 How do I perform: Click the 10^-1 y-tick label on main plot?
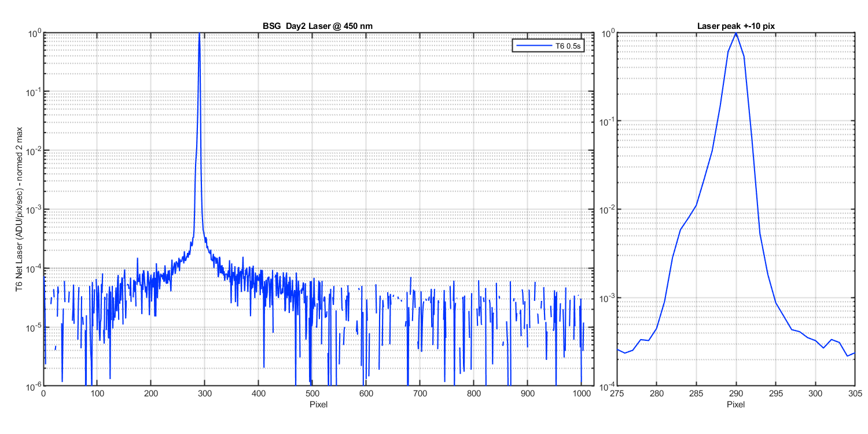click(x=34, y=91)
